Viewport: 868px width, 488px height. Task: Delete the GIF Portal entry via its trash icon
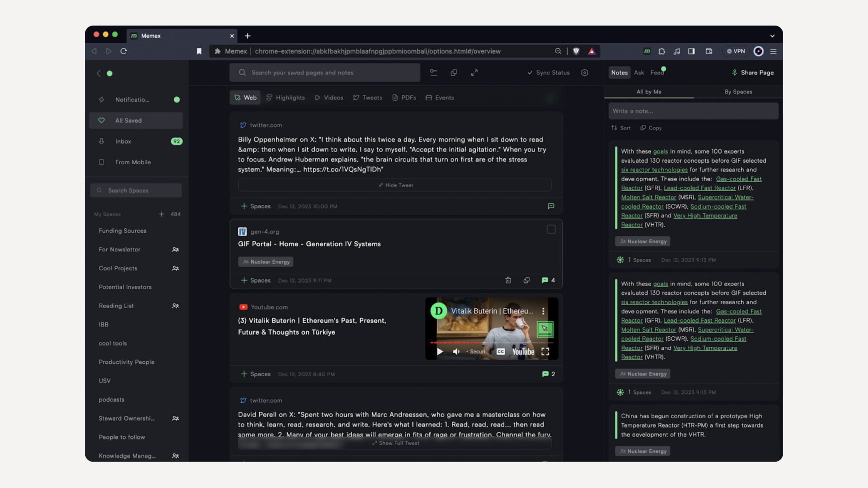pyautogui.click(x=508, y=280)
